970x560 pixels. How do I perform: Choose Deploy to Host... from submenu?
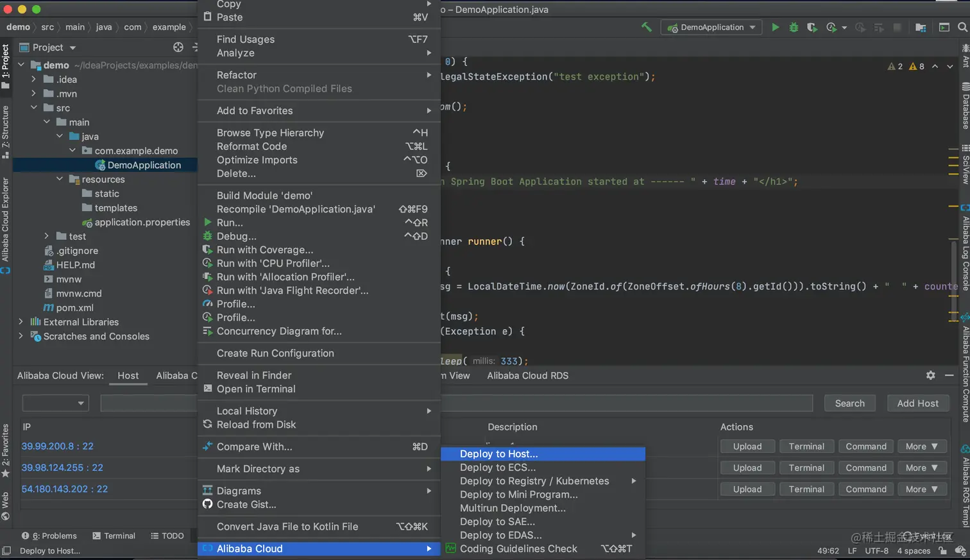click(543, 454)
